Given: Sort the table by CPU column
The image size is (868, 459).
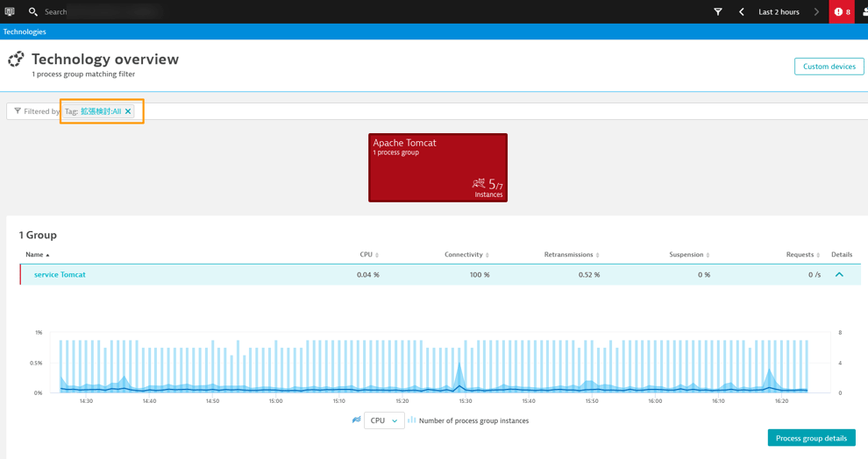Looking at the screenshot, I should click(x=368, y=254).
